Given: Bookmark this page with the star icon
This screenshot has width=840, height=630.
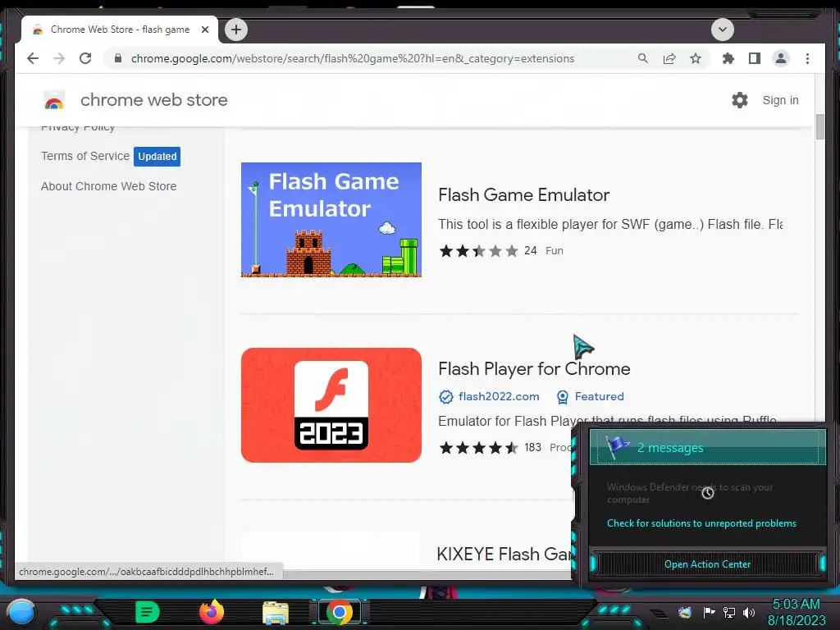Looking at the screenshot, I should 696,58.
